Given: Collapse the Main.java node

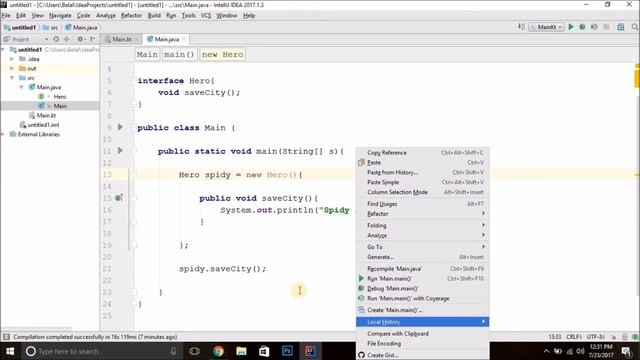Looking at the screenshot, I should click(21, 87).
